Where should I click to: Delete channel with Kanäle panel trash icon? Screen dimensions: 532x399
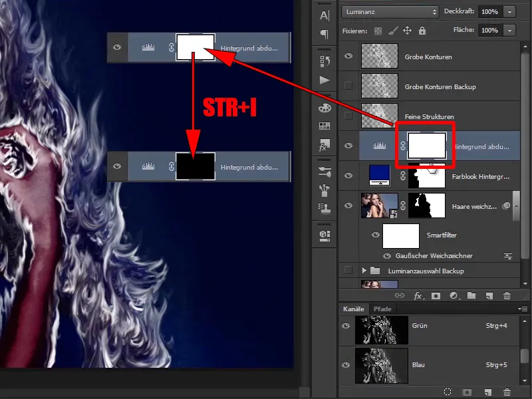tap(507, 392)
